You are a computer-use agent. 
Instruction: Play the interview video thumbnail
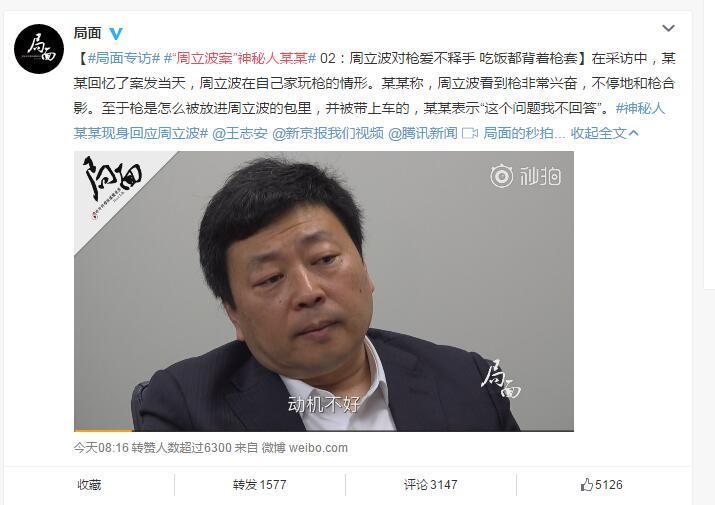pyautogui.click(x=324, y=291)
